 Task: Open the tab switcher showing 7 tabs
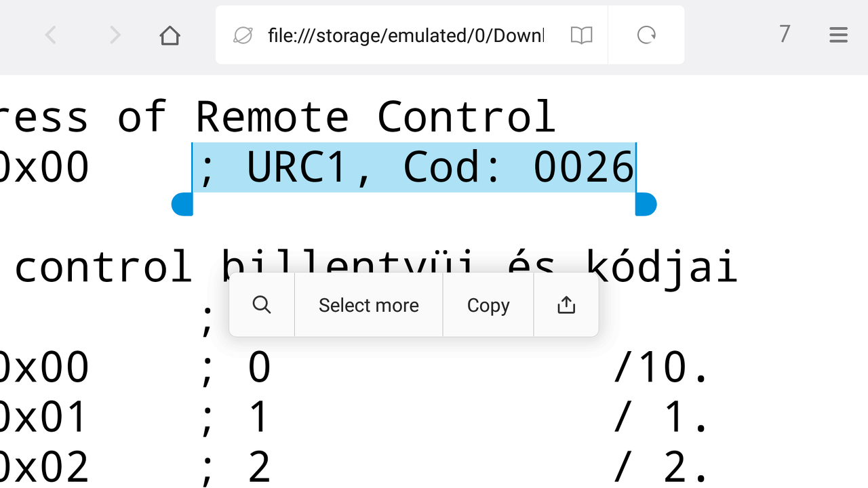click(x=785, y=34)
